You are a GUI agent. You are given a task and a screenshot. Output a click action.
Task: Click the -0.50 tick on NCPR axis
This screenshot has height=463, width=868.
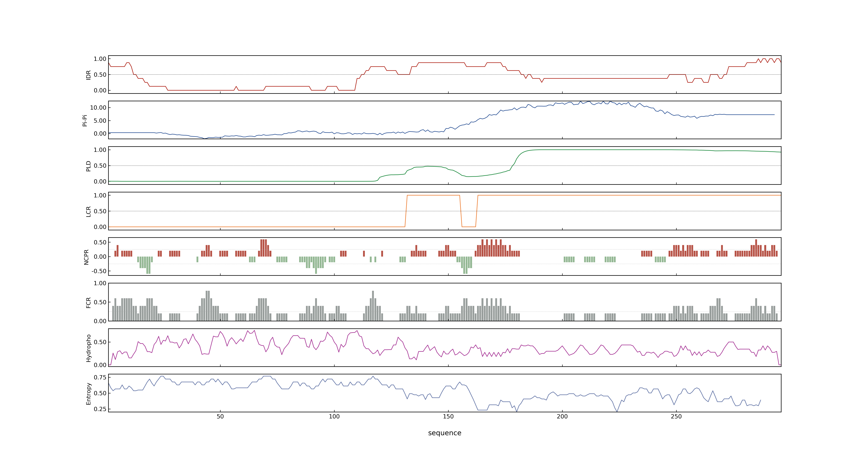tap(99, 271)
